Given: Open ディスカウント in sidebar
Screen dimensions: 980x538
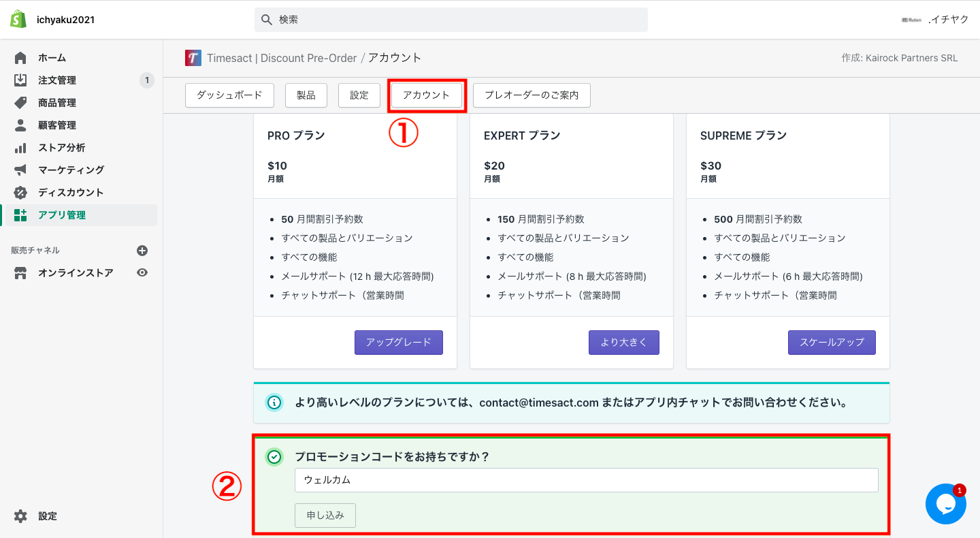Looking at the screenshot, I should pos(71,192).
